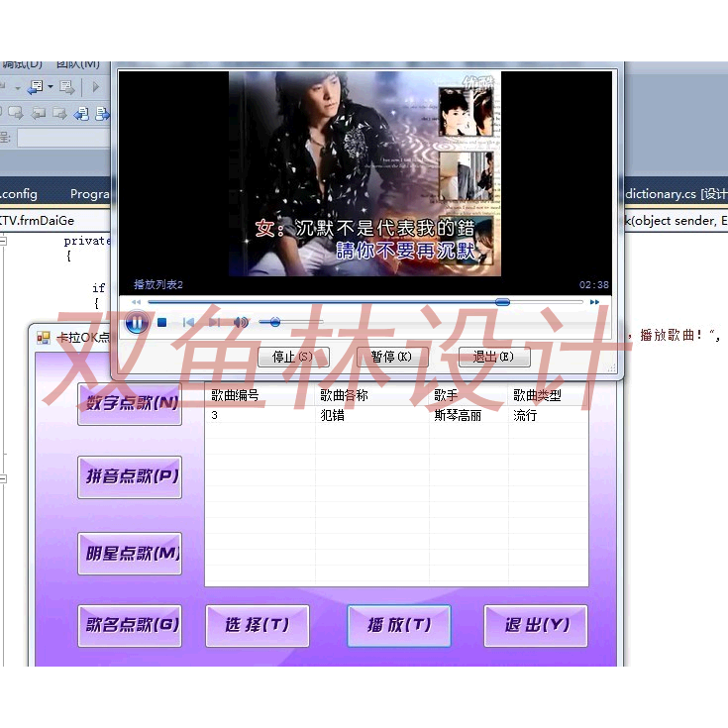Click the start debugging arrow icon

point(96,87)
